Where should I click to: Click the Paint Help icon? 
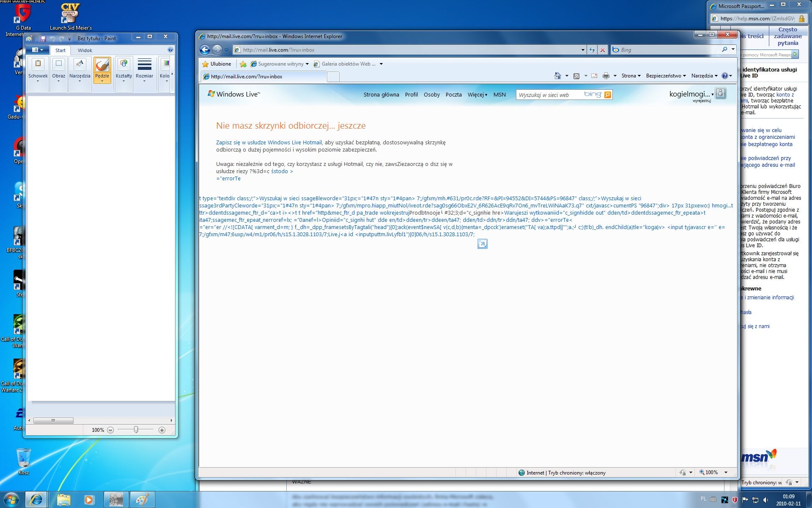[x=170, y=50]
